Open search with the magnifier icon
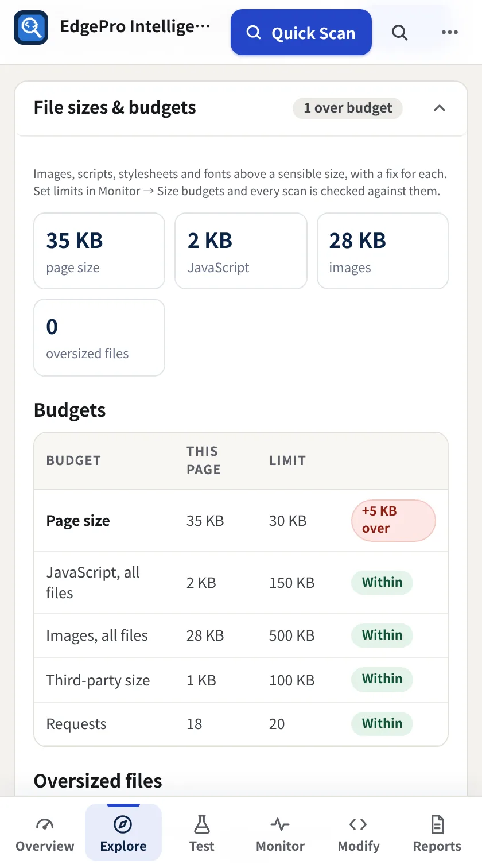 click(x=400, y=33)
